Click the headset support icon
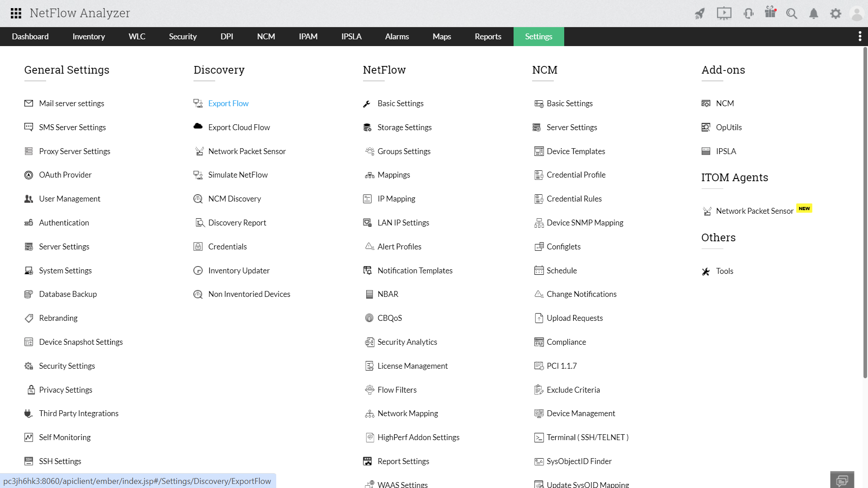Viewport: 868px width, 488px height. [748, 14]
